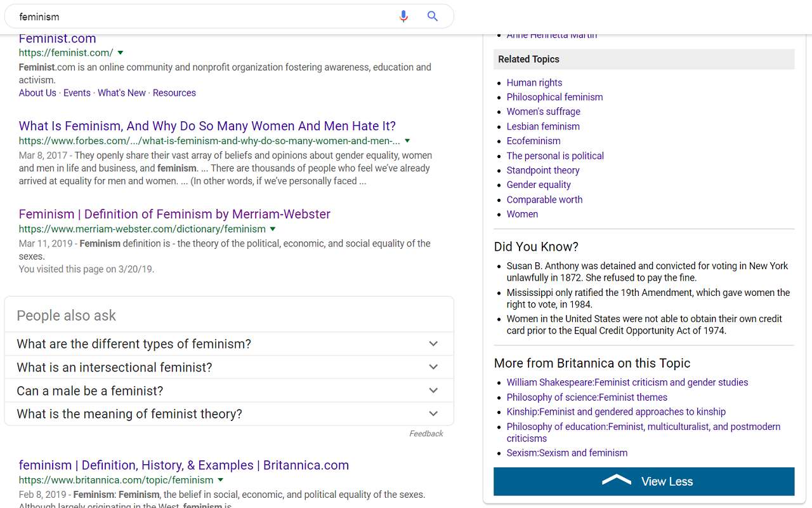This screenshot has width=812, height=508.
Task: Open the dropdown arrow beside the feminist.com URL
Action: point(121,53)
